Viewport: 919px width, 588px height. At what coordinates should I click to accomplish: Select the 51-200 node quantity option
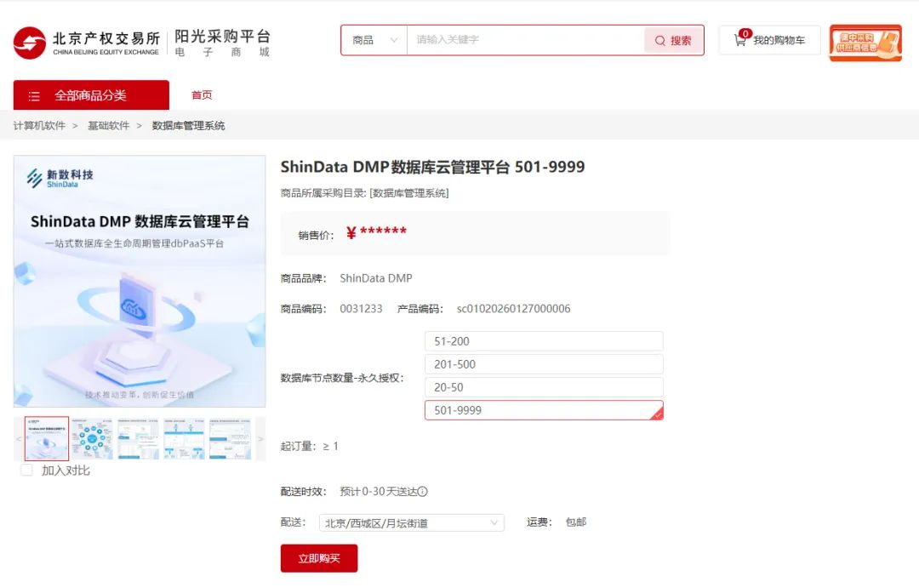point(544,341)
